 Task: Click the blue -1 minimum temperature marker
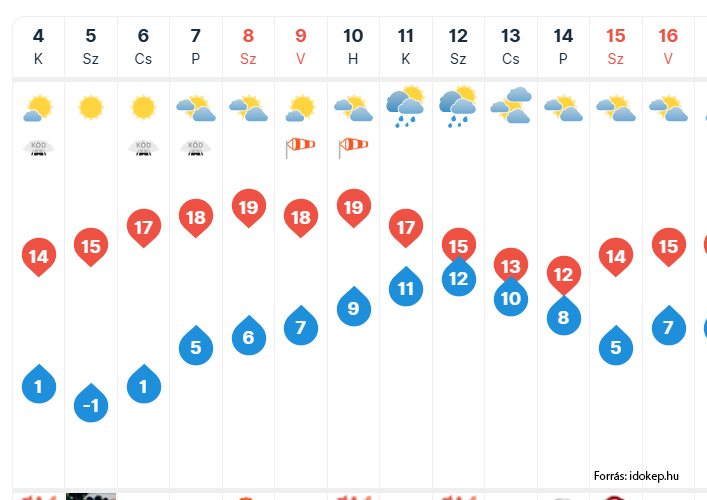click(x=91, y=403)
